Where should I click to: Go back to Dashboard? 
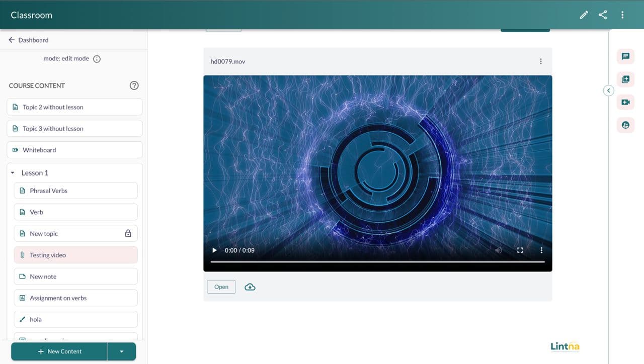point(29,40)
